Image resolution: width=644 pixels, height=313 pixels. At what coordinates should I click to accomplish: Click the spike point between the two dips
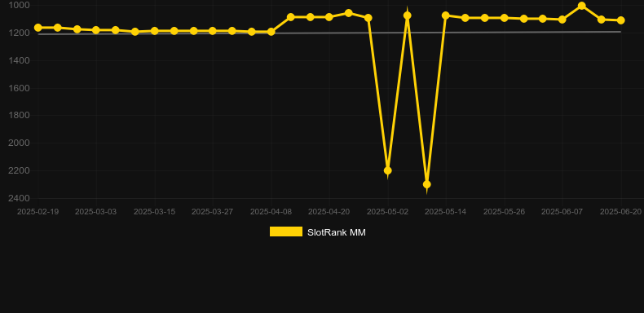408,15
